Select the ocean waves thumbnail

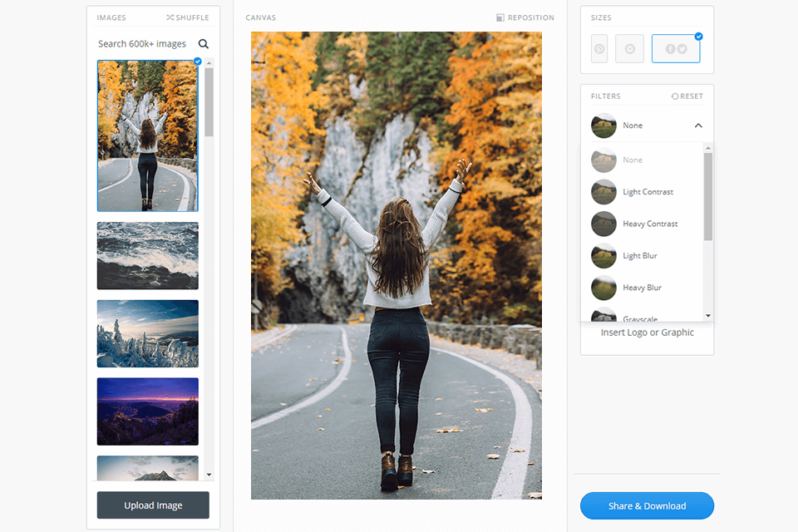147,255
